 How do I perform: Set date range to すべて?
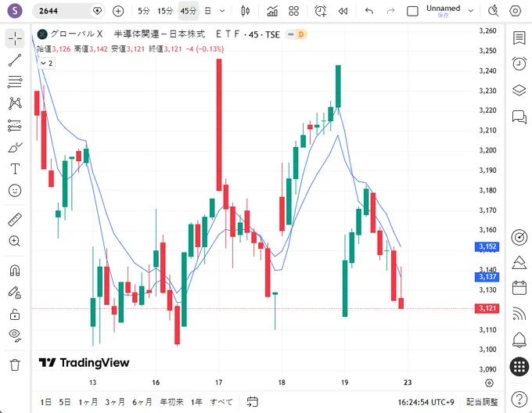221,402
